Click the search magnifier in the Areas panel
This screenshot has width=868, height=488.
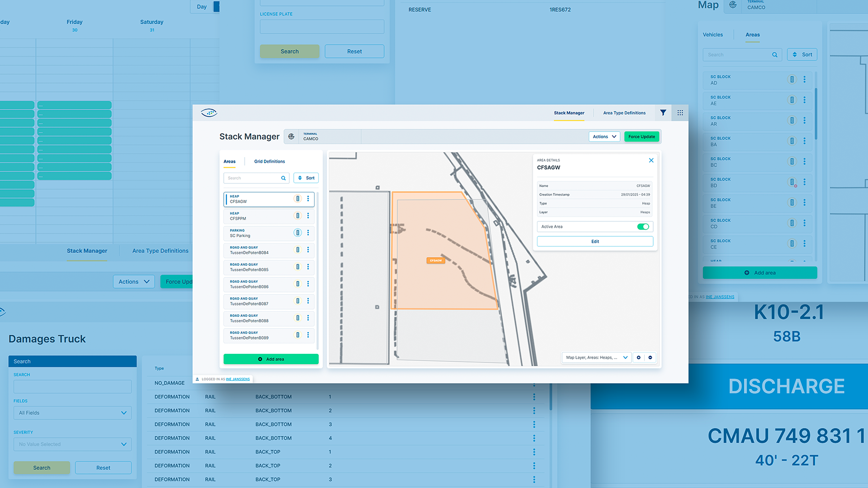click(283, 178)
